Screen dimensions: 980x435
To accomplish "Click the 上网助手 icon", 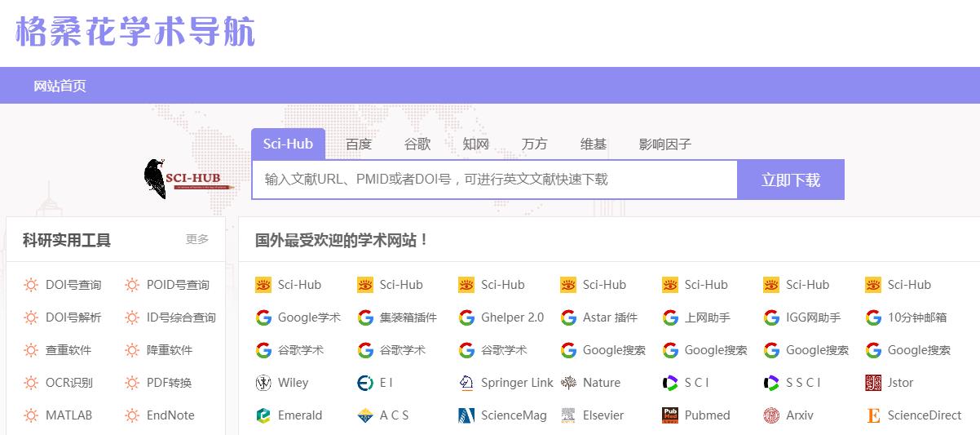I will tap(670, 317).
